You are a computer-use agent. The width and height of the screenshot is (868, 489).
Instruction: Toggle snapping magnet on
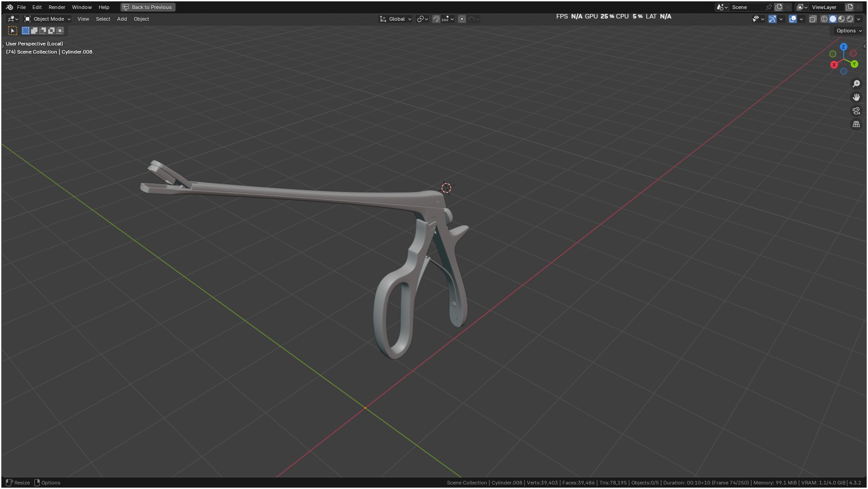pos(436,19)
